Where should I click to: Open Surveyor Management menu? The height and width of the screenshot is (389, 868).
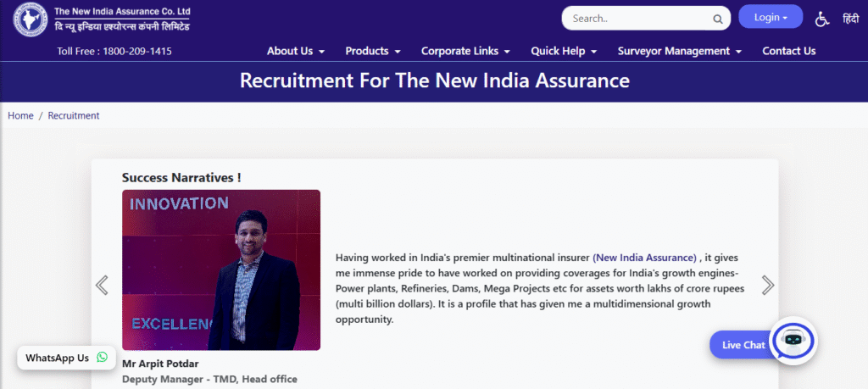coord(679,51)
